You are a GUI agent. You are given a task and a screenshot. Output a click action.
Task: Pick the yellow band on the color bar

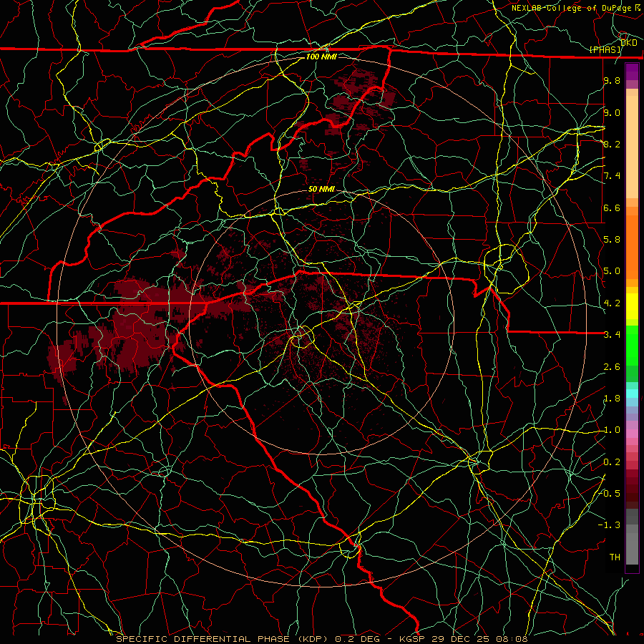[x=632, y=306]
